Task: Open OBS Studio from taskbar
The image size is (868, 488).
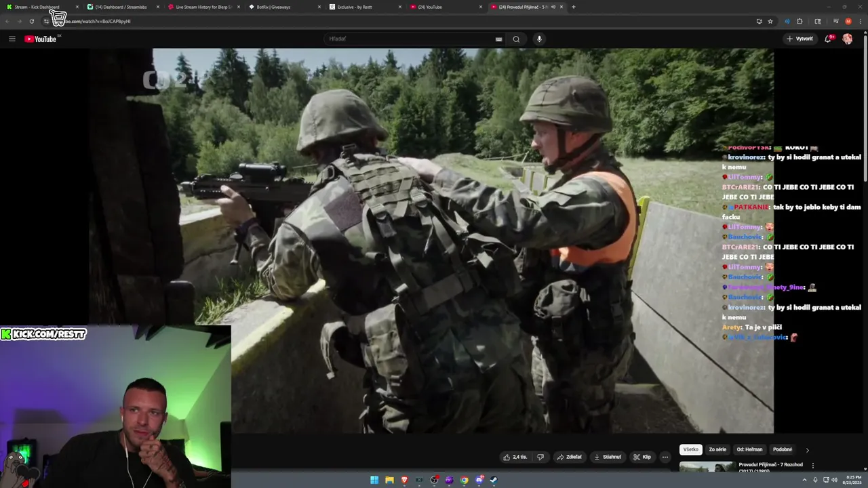Action: 434,480
